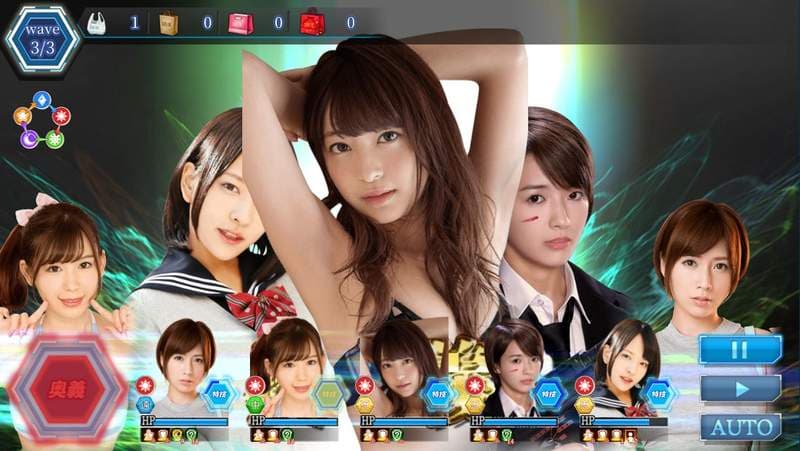
Task: Activate the third character's 特技 skill hexagon
Action: click(438, 394)
